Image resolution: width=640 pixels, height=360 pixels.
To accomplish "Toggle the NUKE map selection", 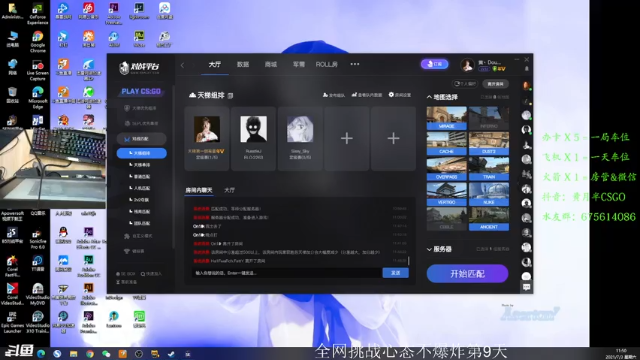I will [x=489, y=194].
